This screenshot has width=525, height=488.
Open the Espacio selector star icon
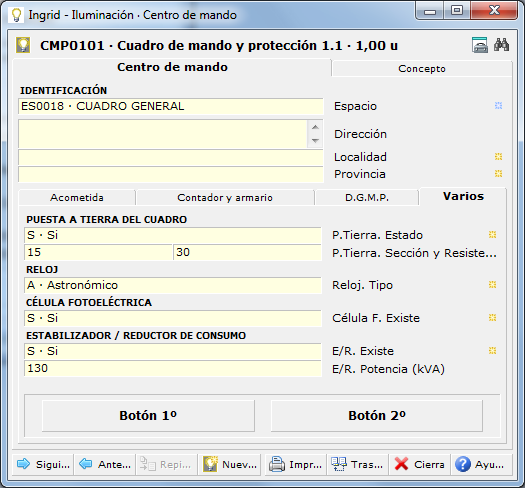pyautogui.click(x=499, y=106)
